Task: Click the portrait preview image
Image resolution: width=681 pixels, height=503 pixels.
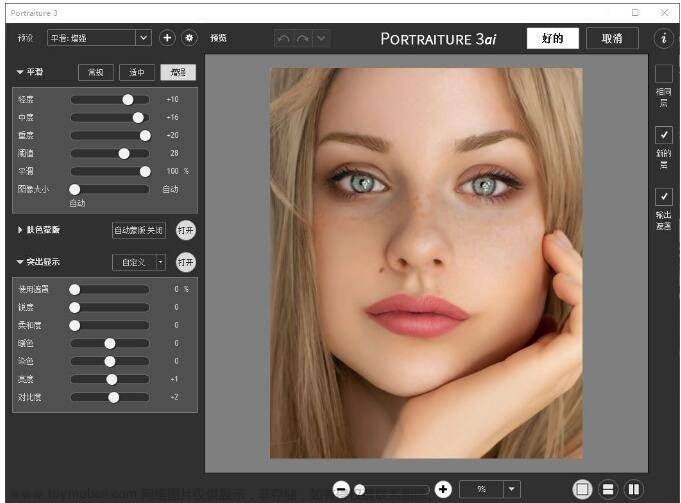Action: click(x=426, y=263)
